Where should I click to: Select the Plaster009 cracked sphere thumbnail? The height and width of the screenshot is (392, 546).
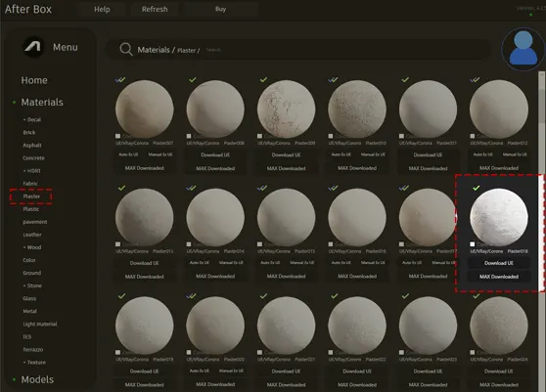point(287,109)
